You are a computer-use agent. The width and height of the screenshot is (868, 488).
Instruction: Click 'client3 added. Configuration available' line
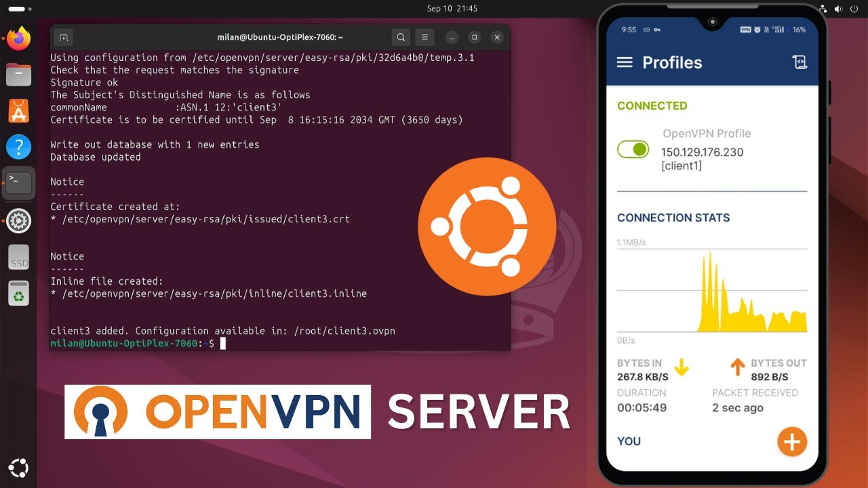point(222,331)
